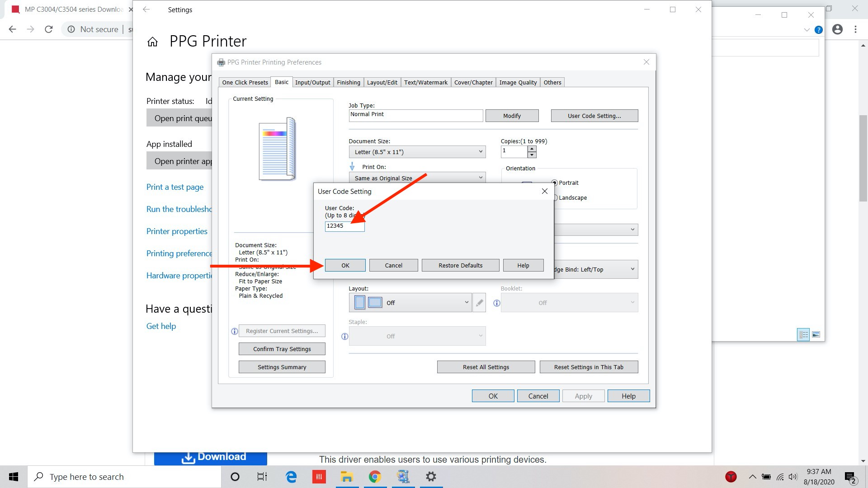Show hidden tray icons chevron

(x=752, y=477)
